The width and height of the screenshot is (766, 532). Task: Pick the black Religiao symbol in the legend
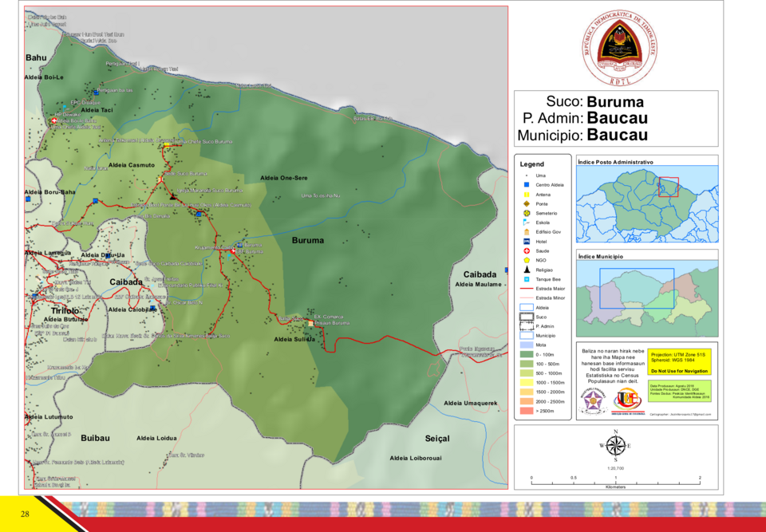tap(527, 270)
